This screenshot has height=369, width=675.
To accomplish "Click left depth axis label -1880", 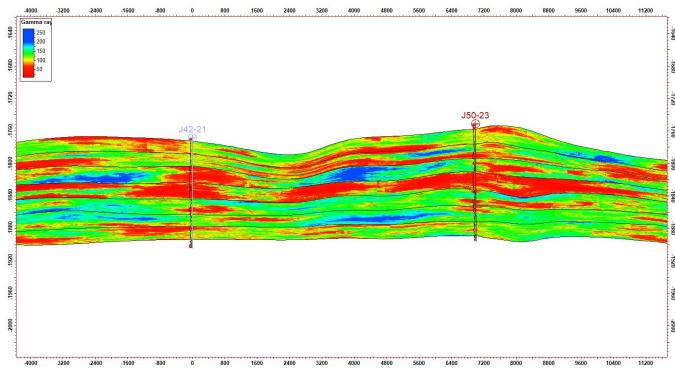I will [x=10, y=227].
